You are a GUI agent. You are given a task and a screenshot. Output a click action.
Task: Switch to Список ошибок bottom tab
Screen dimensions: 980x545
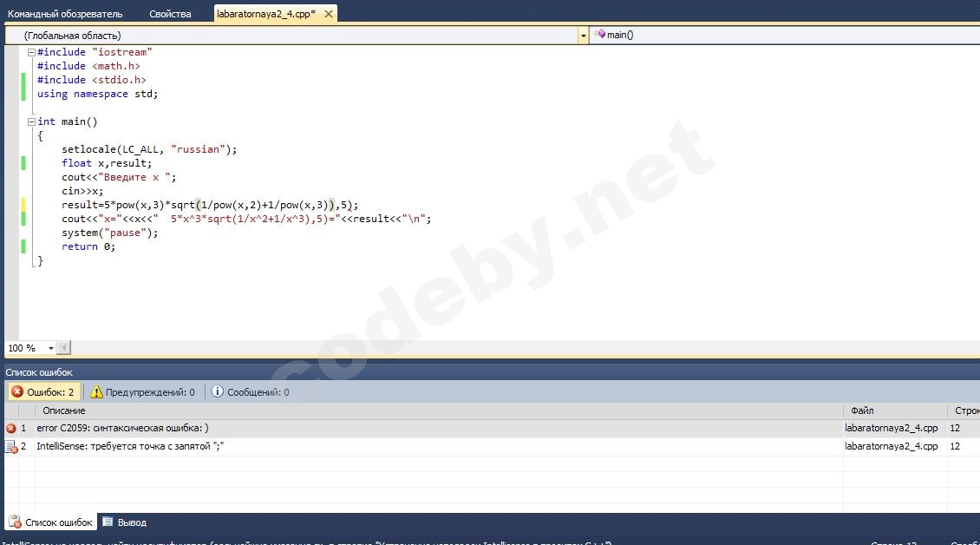pos(50,522)
